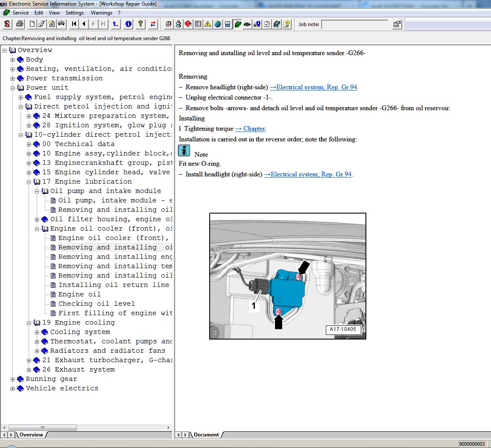The height and width of the screenshot is (448, 491).
Task: Expand 24 Mixture preparation system node
Action: pyautogui.click(x=29, y=116)
